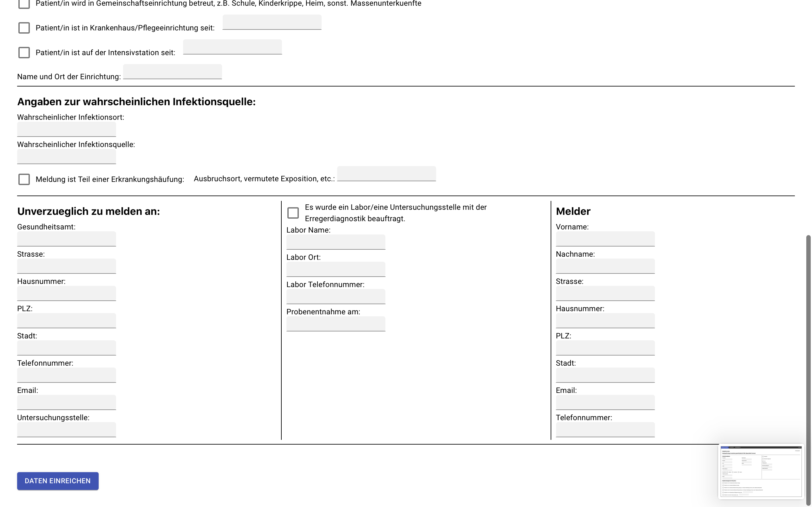Viewport: 812px width, 507px height.
Task: Click the Melder Nachname field
Action: tap(605, 266)
